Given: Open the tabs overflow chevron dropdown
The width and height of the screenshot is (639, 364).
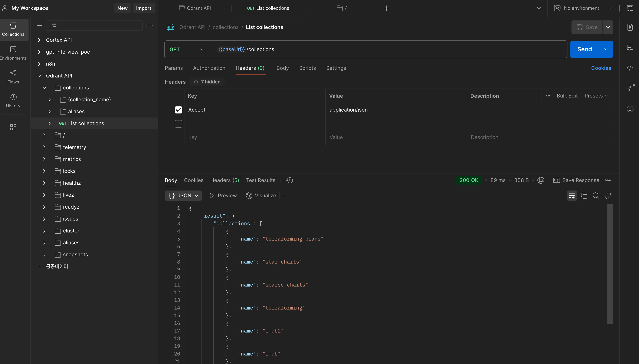Looking at the screenshot, I should pyautogui.click(x=539, y=8).
